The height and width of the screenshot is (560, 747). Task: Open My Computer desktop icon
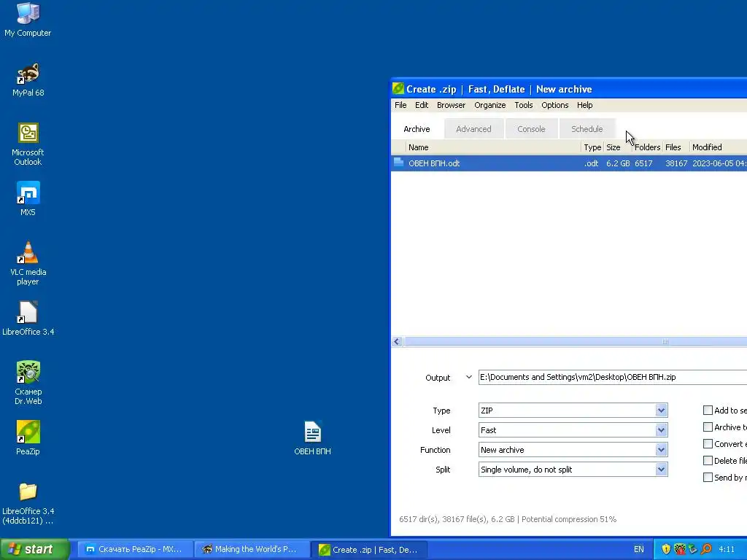[28, 20]
